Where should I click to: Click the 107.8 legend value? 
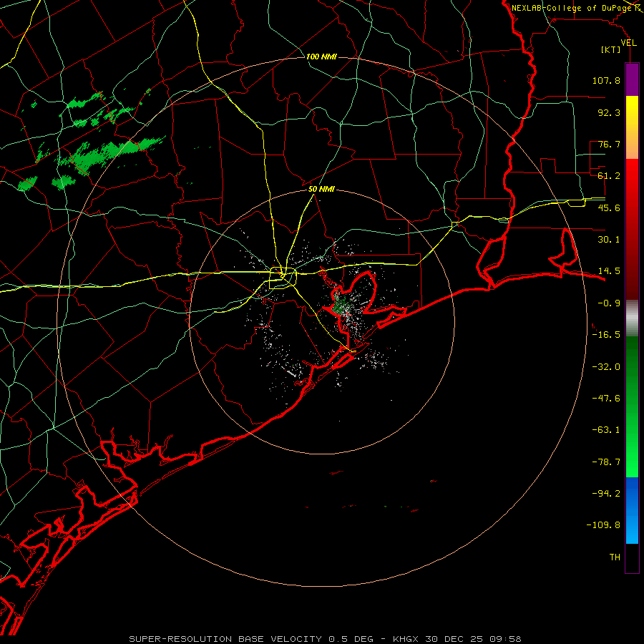(x=606, y=80)
